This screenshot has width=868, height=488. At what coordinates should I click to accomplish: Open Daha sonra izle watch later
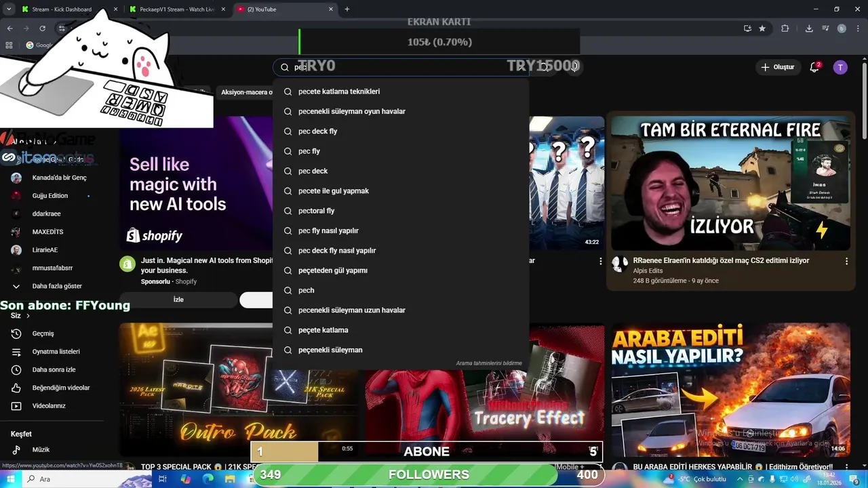pos(54,369)
